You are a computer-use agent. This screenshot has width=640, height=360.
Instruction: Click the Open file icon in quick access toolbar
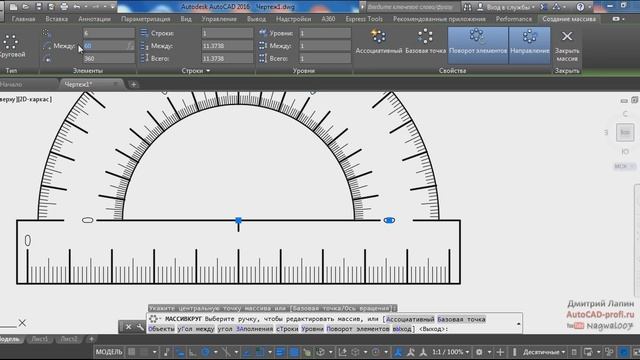[25, 7]
